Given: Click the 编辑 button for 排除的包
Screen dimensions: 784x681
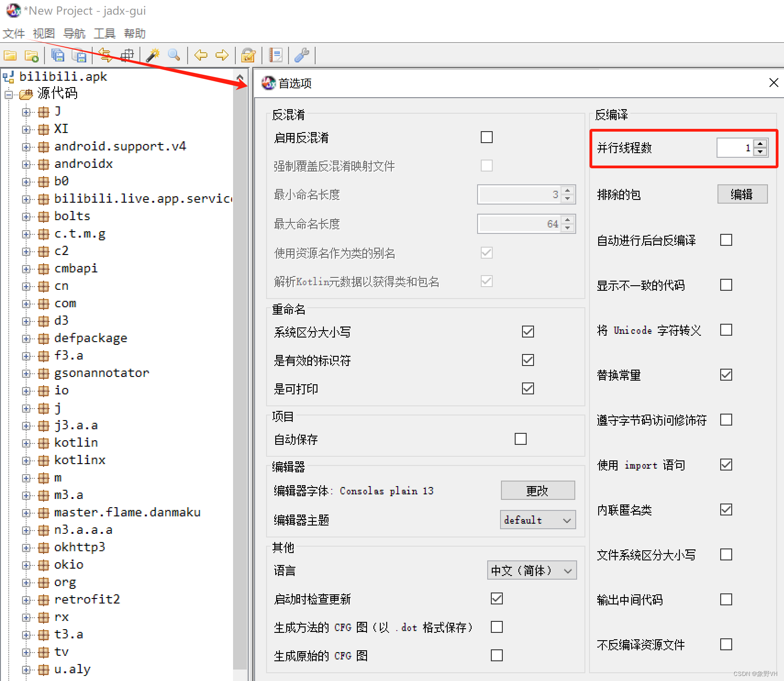Looking at the screenshot, I should [742, 194].
